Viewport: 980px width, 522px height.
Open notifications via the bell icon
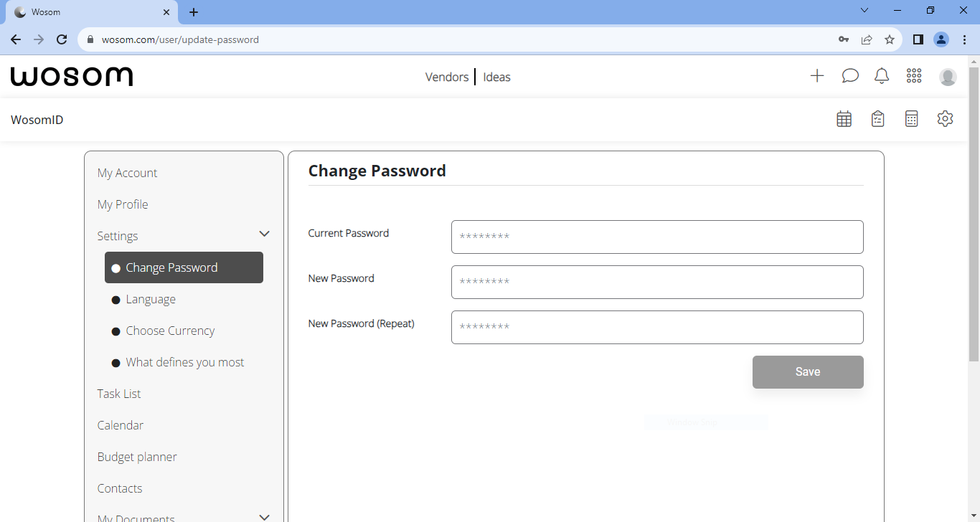pyautogui.click(x=882, y=75)
